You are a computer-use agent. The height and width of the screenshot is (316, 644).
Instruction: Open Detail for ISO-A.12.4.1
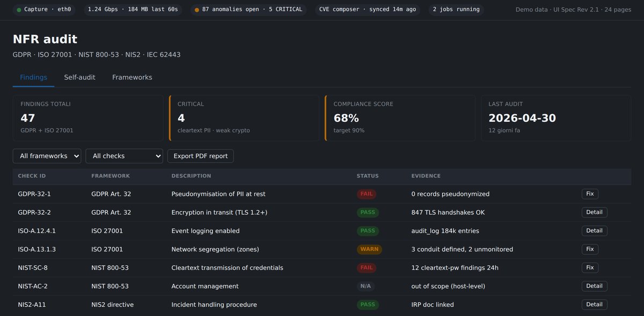[x=594, y=231]
